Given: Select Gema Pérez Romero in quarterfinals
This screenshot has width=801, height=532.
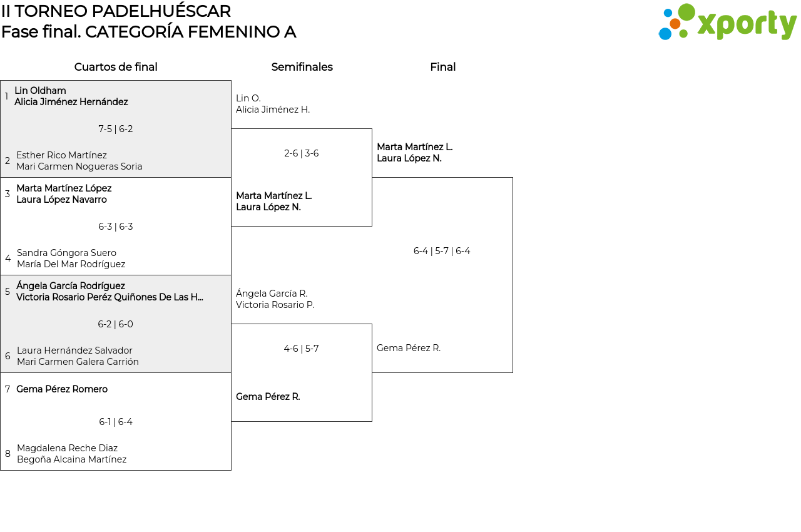Looking at the screenshot, I should [x=62, y=389].
